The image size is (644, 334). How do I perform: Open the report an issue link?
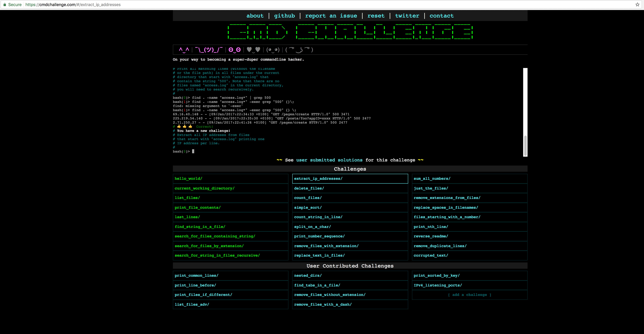(x=331, y=16)
